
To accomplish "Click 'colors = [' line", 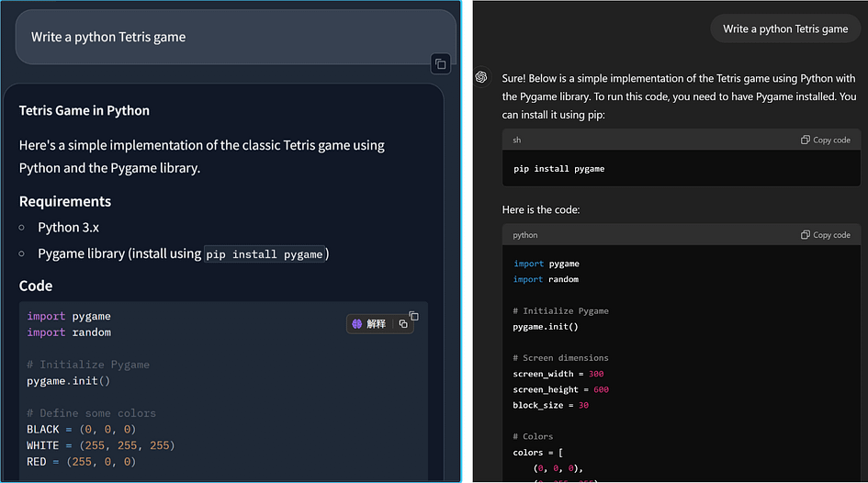I will click(537, 453).
